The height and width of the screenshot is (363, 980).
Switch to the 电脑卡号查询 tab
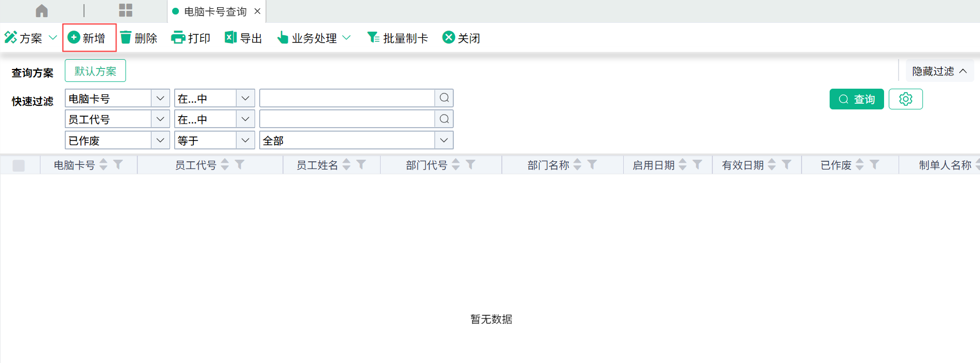click(x=215, y=11)
